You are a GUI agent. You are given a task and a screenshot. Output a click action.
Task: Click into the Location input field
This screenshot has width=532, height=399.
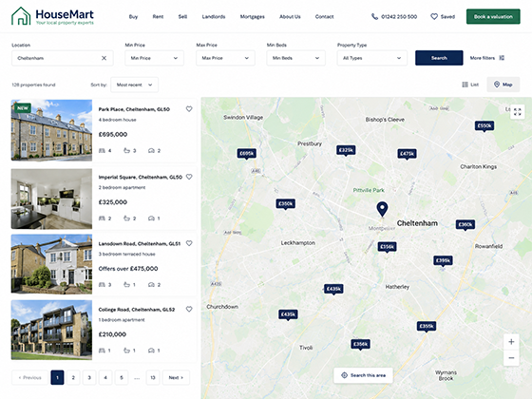tap(63, 58)
